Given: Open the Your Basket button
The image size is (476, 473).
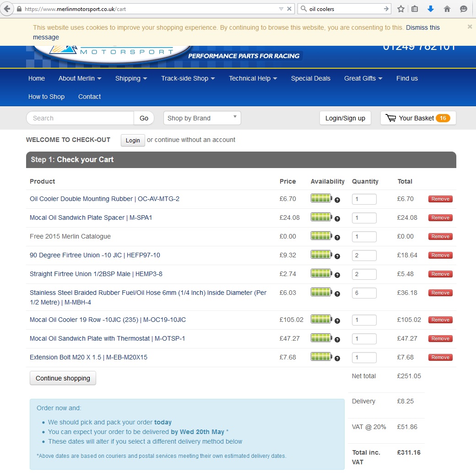Looking at the screenshot, I should click(x=418, y=118).
